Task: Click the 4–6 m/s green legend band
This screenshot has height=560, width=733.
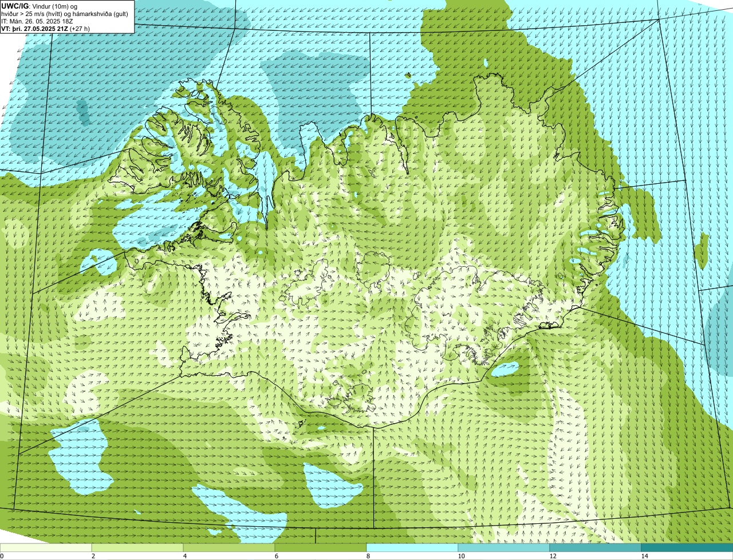Action: coord(229,547)
